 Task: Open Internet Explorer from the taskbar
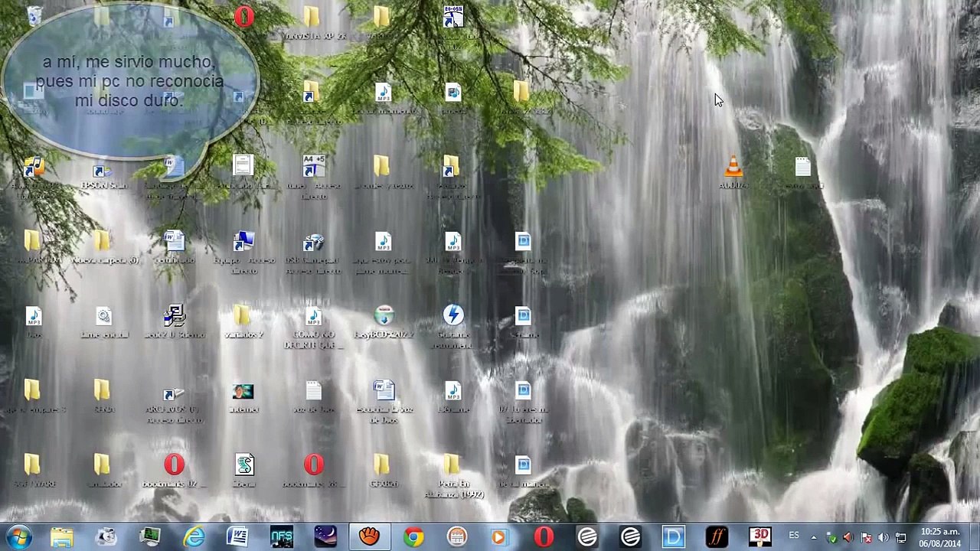194,536
